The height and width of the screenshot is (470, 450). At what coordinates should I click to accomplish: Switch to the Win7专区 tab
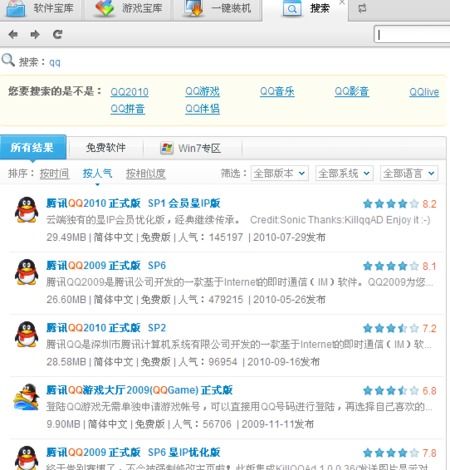pyautogui.click(x=193, y=148)
